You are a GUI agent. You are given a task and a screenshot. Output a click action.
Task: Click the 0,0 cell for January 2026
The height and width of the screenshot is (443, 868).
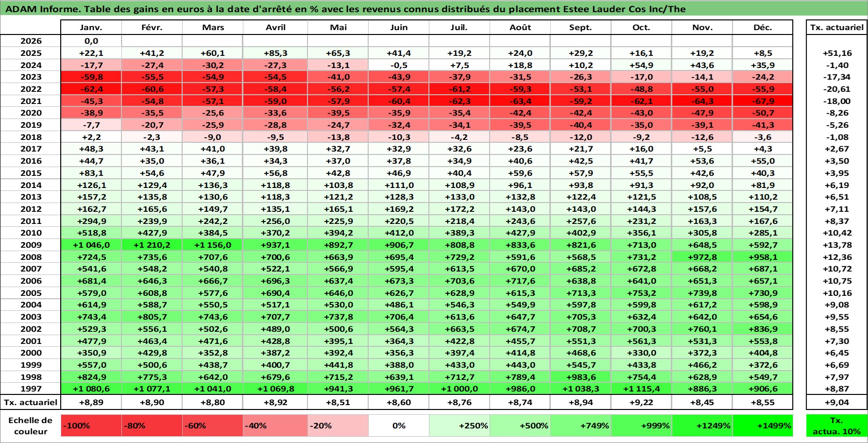pos(91,41)
